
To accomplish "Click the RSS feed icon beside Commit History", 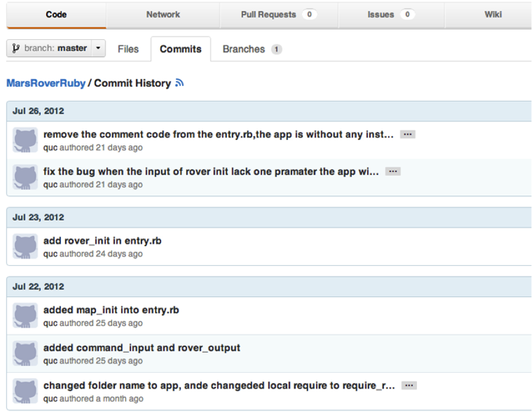I will pyautogui.click(x=179, y=83).
